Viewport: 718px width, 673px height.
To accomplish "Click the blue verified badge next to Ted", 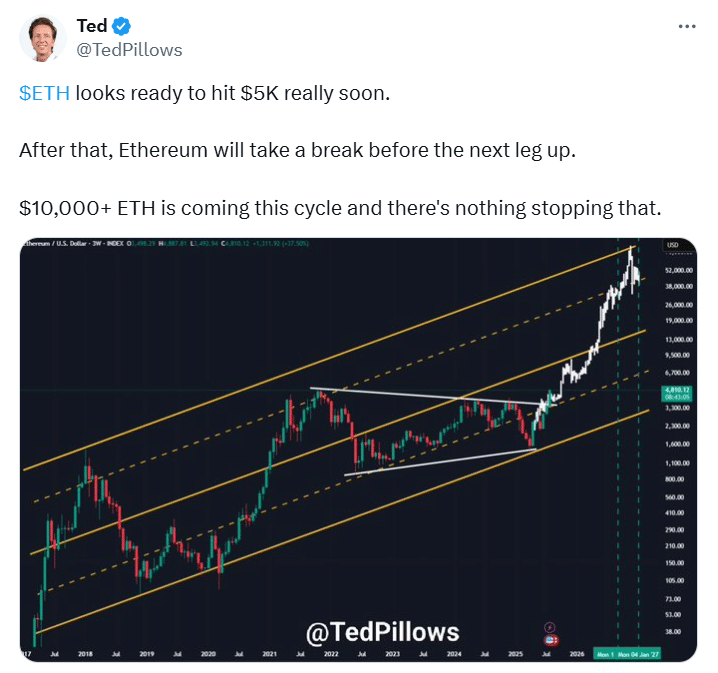I will 121,26.
